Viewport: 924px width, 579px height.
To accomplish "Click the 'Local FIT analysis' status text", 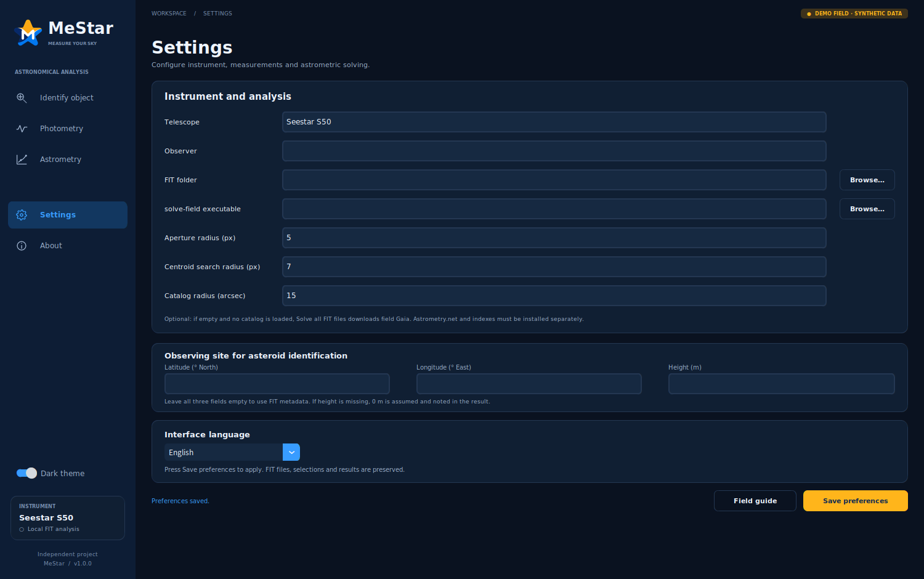I will click(x=54, y=529).
